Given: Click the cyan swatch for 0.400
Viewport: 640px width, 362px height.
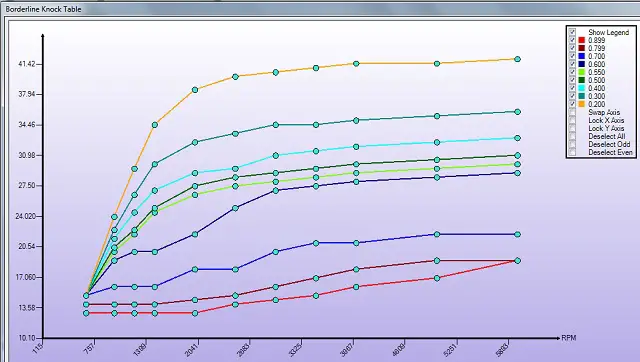Looking at the screenshot, I should (582, 88).
